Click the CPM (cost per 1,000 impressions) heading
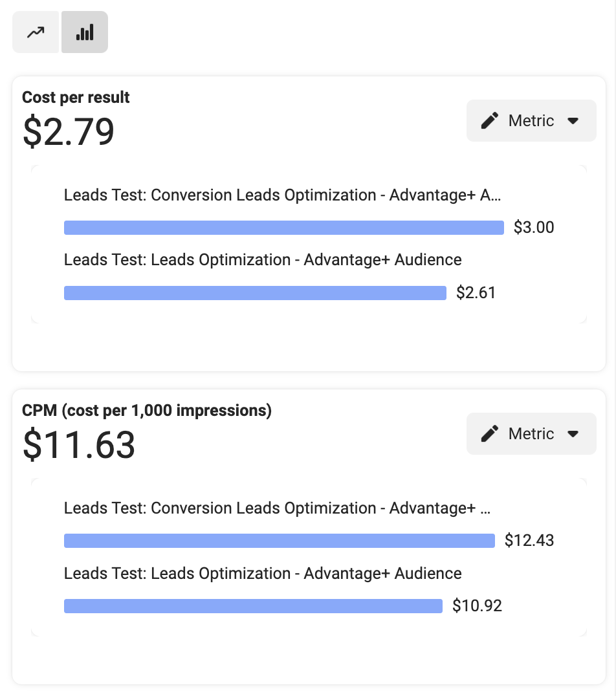616x696 pixels. tap(147, 411)
